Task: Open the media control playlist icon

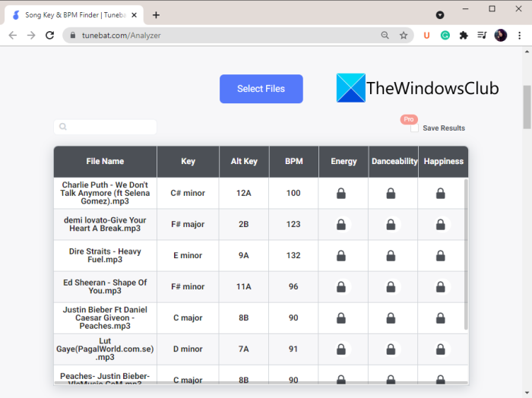Action: pyautogui.click(x=482, y=35)
